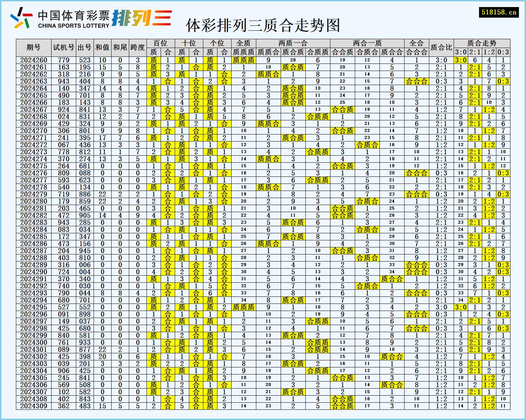Viewport: 526px width, 420px height.
Task: Click the 两合一质 header cell
Action: [x=367, y=43]
